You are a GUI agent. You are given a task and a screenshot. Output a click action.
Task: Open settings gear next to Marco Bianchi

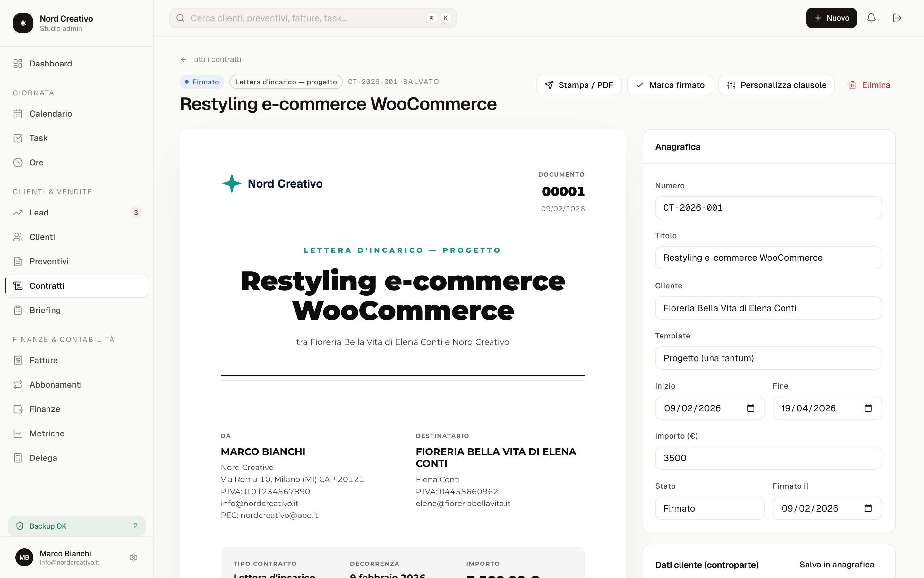tap(133, 557)
